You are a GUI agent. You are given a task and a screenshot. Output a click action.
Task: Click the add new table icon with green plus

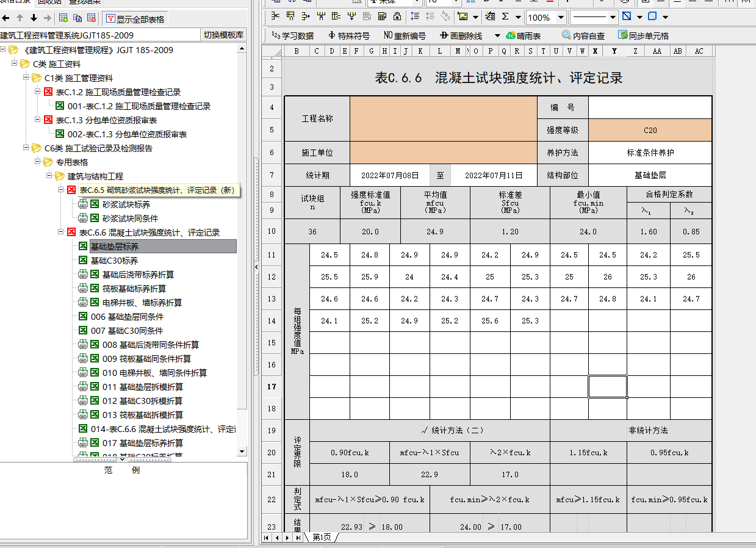tap(63, 18)
